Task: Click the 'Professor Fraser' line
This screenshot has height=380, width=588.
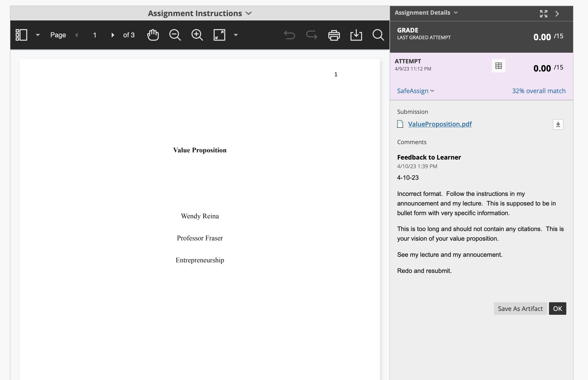Action: [x=200, y=238]
